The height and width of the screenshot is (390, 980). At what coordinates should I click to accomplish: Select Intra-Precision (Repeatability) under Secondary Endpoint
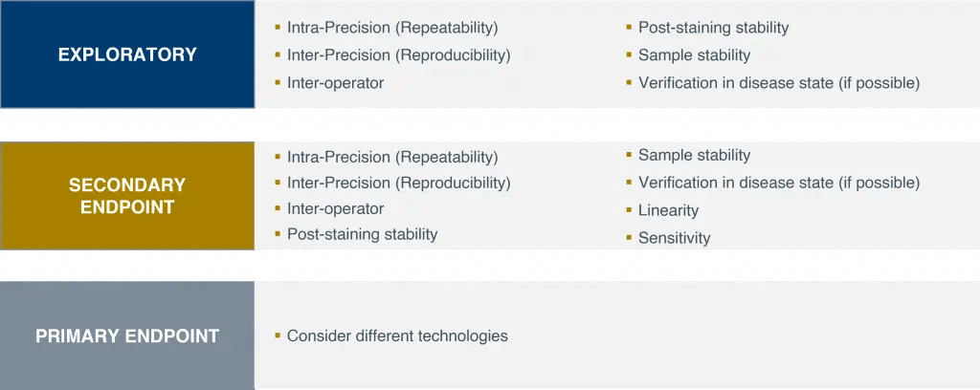[392, 157]
